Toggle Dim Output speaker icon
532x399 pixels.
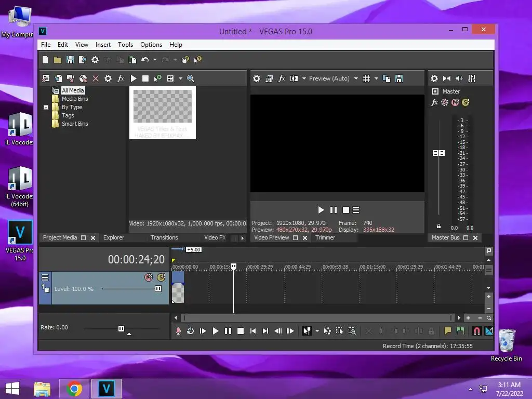click(x=459, y=79)
